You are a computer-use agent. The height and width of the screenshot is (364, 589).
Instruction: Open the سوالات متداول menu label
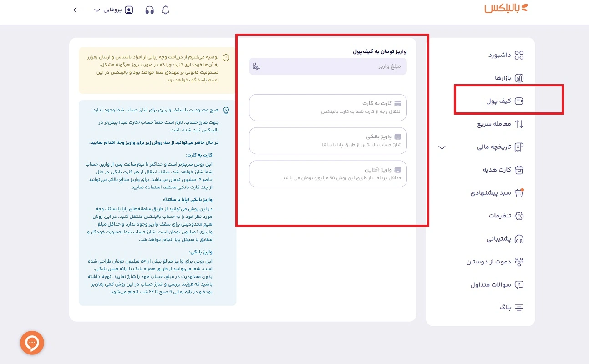click(x=491, y=285)
